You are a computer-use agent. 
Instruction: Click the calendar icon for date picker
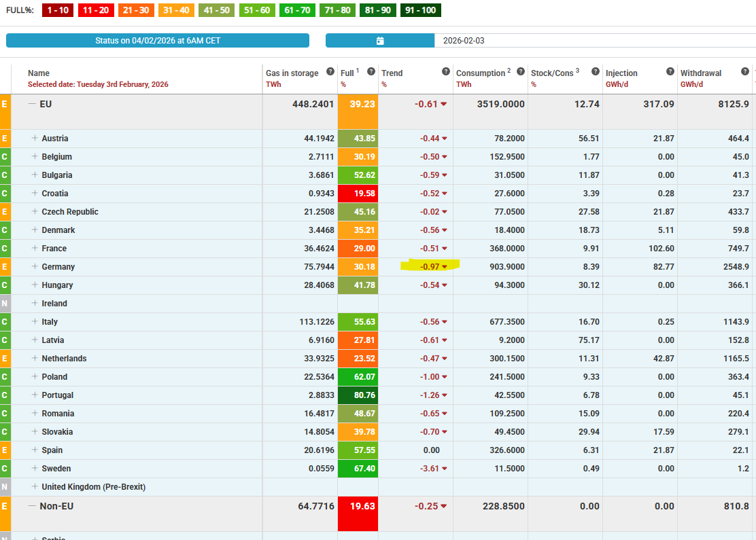[x=380, y=41]
